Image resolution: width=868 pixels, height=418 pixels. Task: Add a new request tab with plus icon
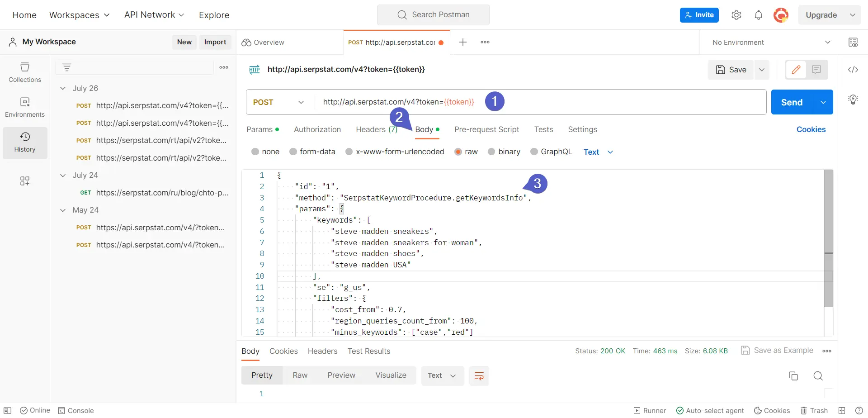click(463, 42)
